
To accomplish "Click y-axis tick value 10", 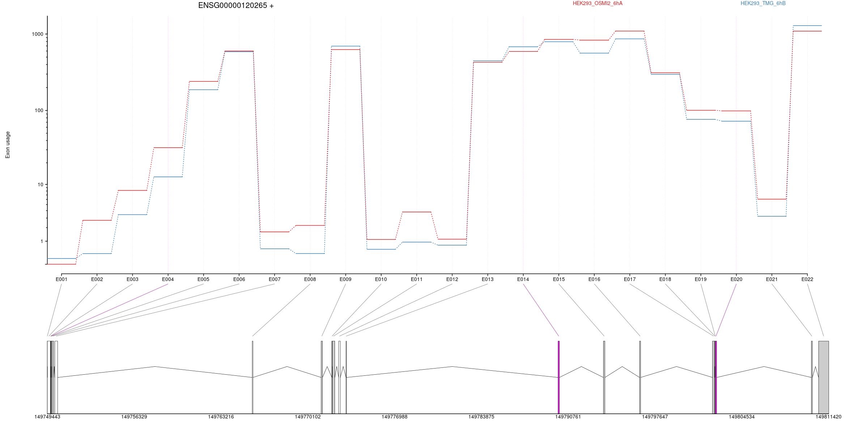I will (x=41, y=184).
